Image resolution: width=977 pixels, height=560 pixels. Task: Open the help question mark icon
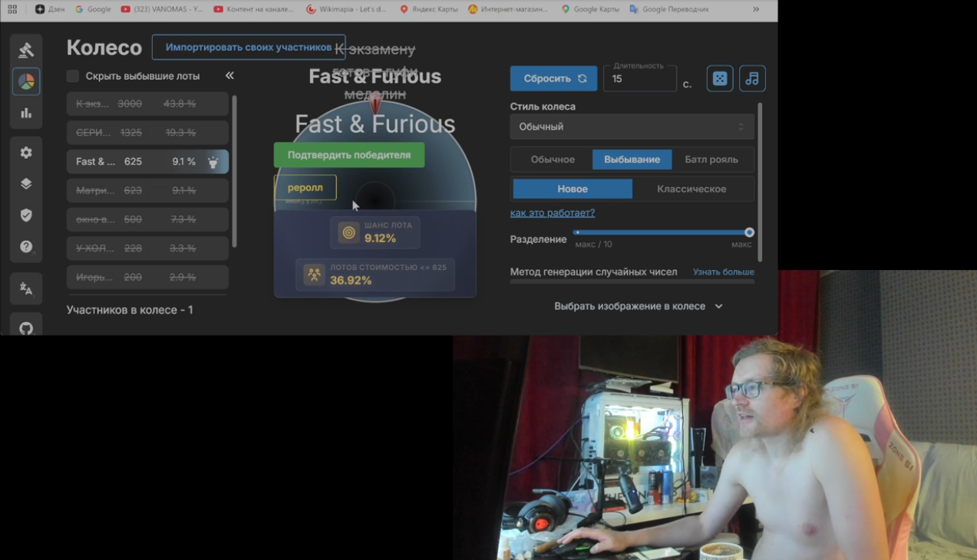click(26, 247)
